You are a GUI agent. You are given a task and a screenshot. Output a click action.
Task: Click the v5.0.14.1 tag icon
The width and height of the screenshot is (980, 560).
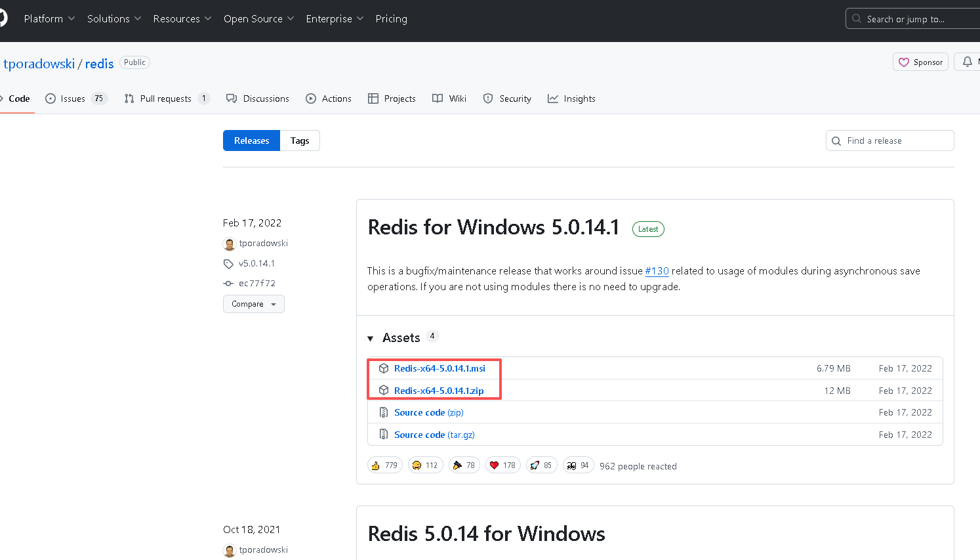[228, 264]
